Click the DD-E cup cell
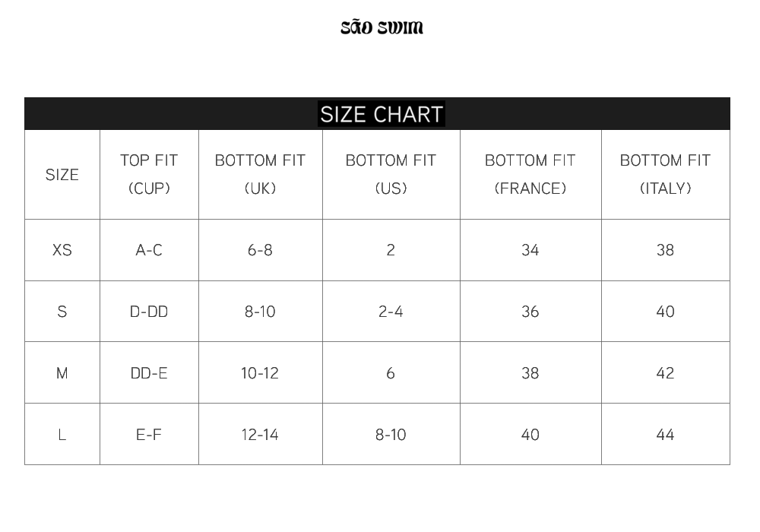This screenshot has width=760, height=532. (x=149, y=373)
